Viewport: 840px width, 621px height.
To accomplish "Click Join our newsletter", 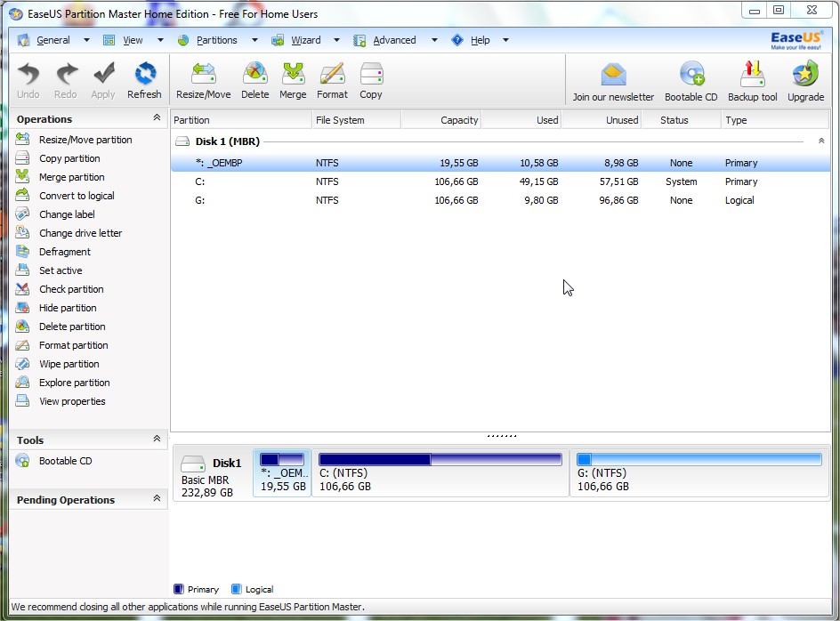I will coord(610,79).
